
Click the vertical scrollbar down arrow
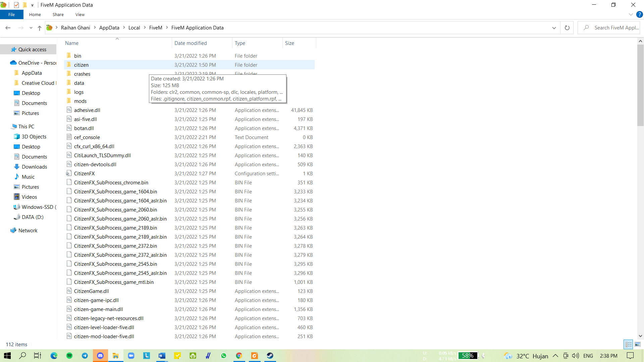coord(640,336)
